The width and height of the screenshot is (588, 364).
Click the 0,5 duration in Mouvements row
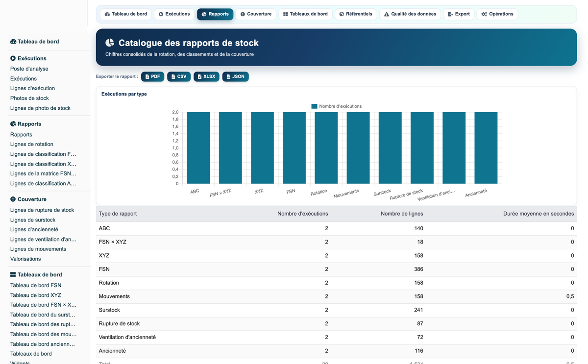pyautogui.click(x=570, y=297)
